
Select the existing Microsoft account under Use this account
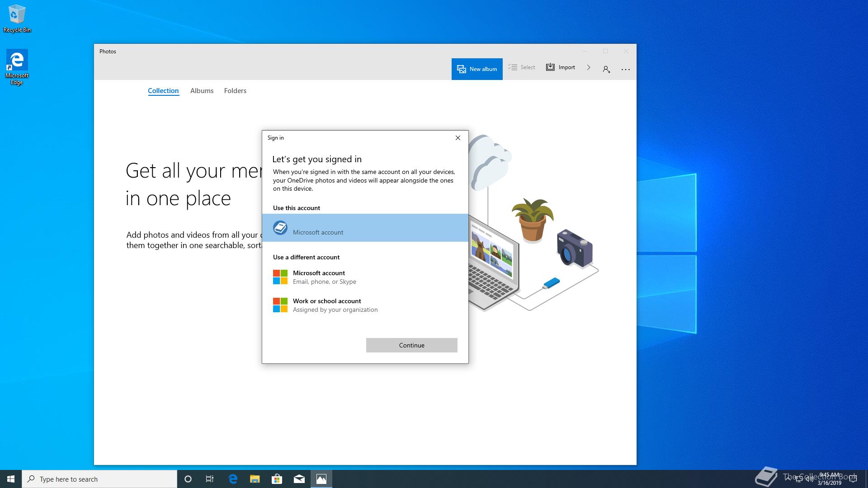pyautogui.click(x=365, y=228)
